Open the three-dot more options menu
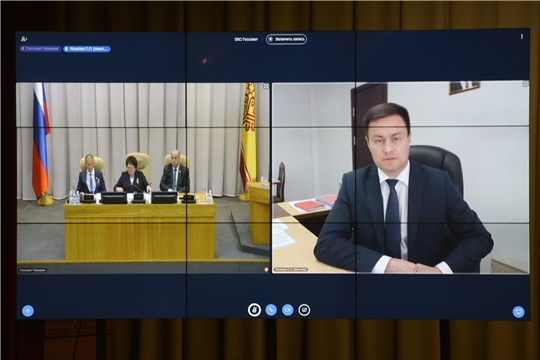This screenshot has width=540, height=360. pyautogui.click(x=522, y=36)
